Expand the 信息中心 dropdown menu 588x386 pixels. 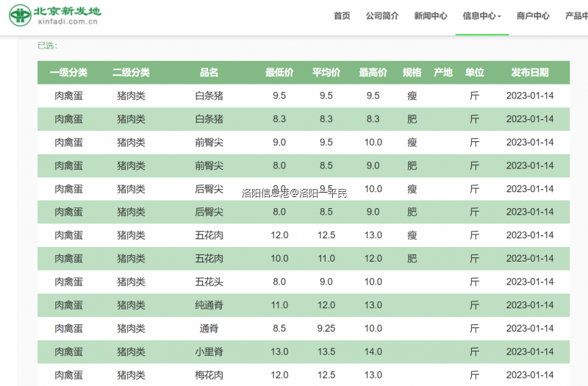pyautogui.click(x=482, y=15)
